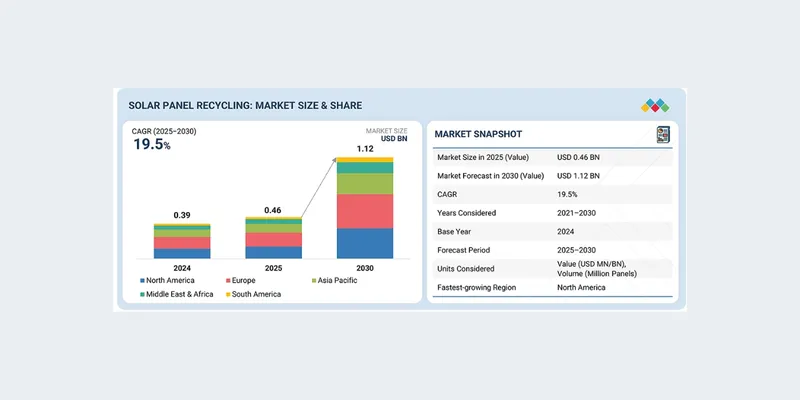800x400 pixels.
Task: Click the 'USD 0.46 BN' table value
Action: point(578,158)
